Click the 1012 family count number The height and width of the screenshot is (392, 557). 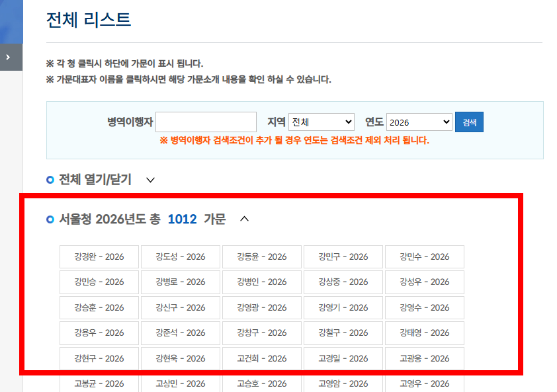pos(182,219)
